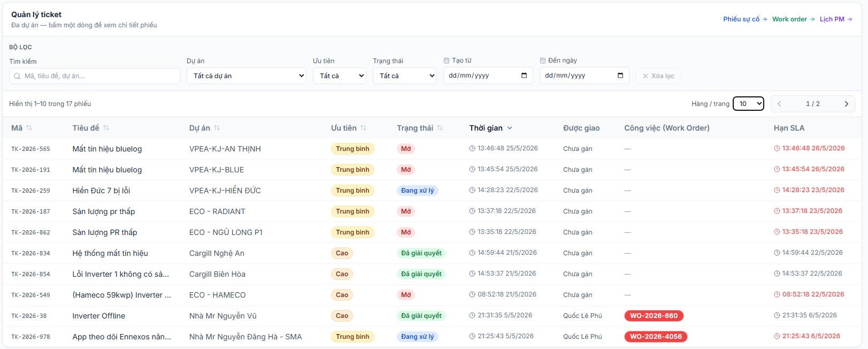868x349 pixels.
Task: Open work order WO-2026-4056
Action: [656, 337]
